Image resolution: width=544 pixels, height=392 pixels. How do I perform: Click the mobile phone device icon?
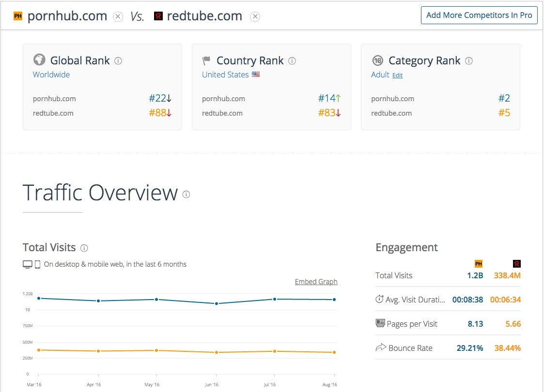(37, 264)
